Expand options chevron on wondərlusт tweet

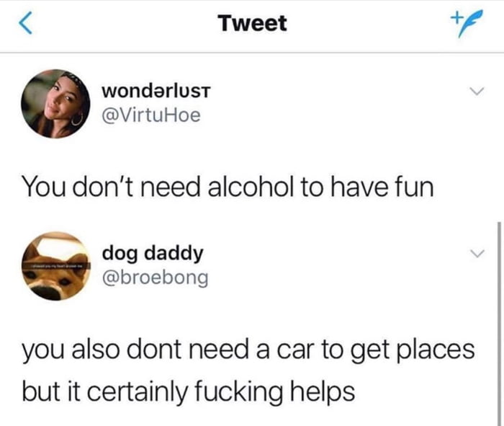pyautogui.click(x=477, y=91)
